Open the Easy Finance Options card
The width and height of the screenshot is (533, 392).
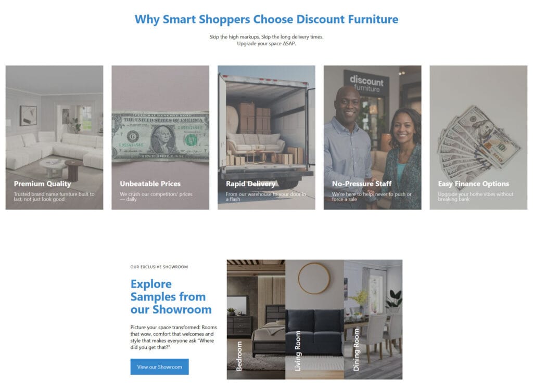pos(478,137)
